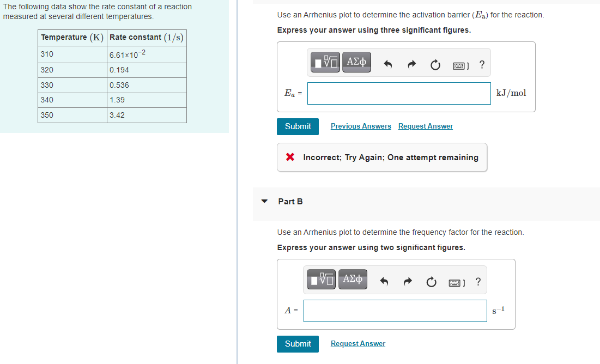Request Answer for the Ea question

(x=426, y=126)
